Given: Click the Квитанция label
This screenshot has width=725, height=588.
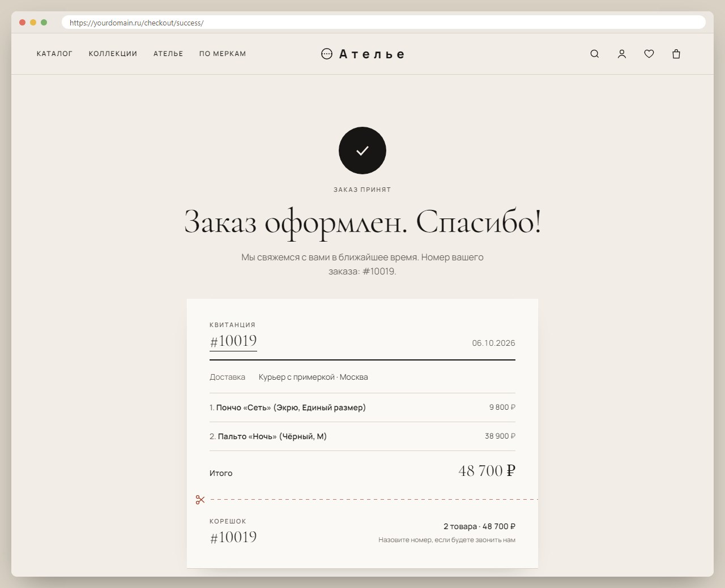Looking at the screenshot, I should pos(232,325).
